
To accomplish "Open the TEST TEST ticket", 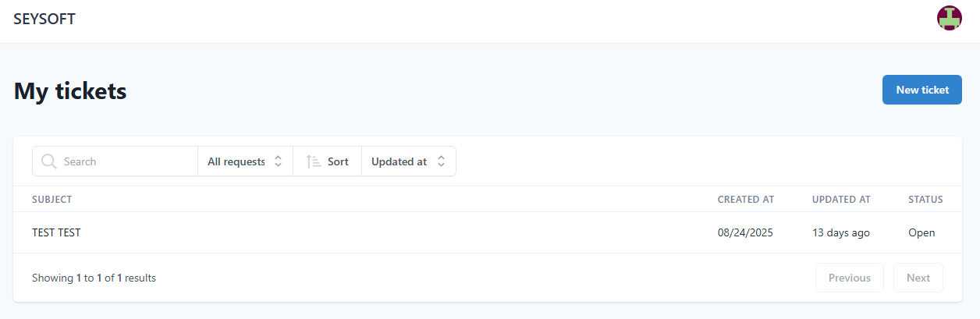I will point(56,232).
